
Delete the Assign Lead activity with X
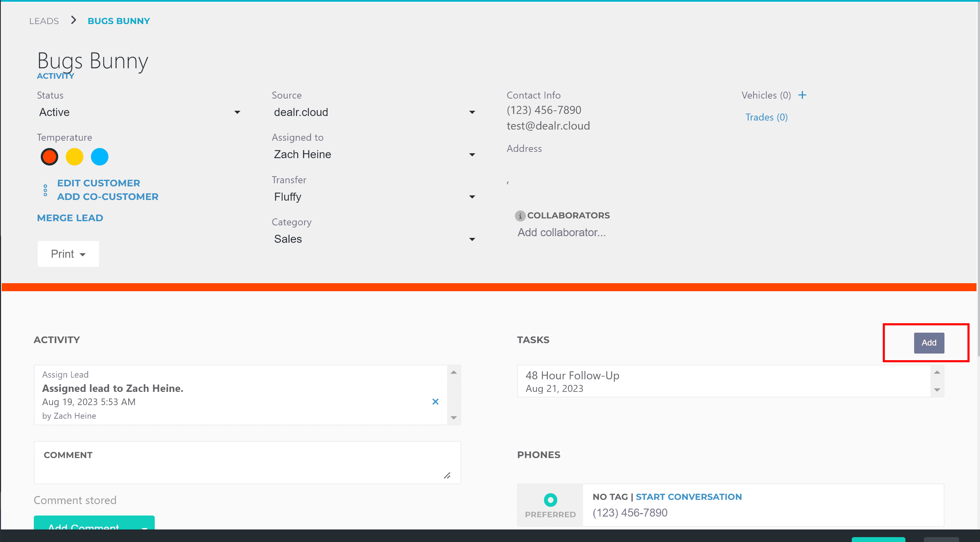tap(435, 402)
